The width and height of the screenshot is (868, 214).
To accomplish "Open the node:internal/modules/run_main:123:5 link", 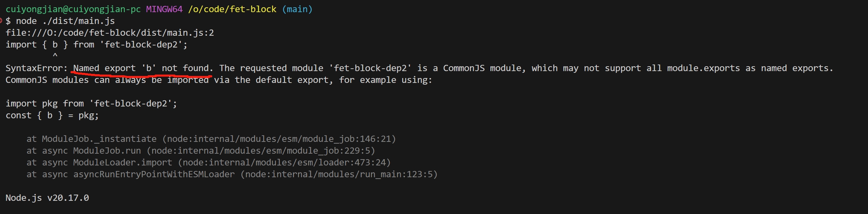I will point(339,174).
